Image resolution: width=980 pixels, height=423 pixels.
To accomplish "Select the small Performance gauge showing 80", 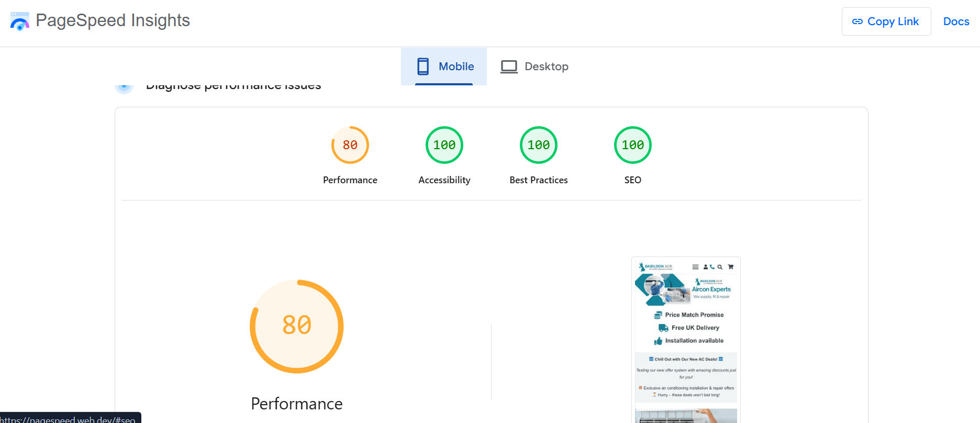I will click(x=350, y=145).
